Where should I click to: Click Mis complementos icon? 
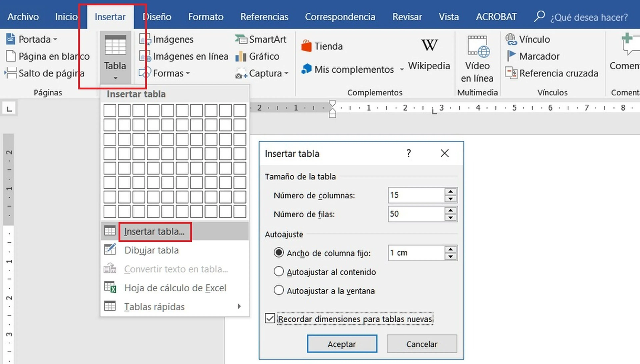click(x=306, y=69)
